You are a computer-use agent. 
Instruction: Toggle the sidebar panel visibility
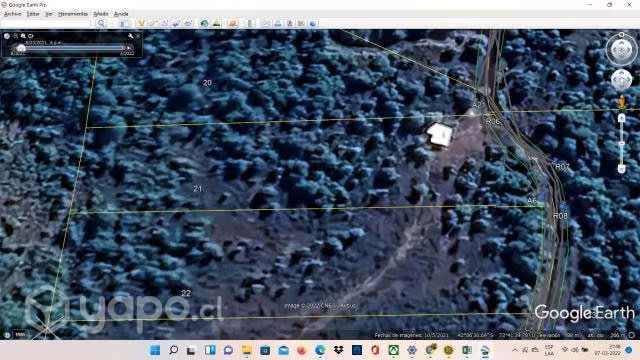tap(125, 24)
